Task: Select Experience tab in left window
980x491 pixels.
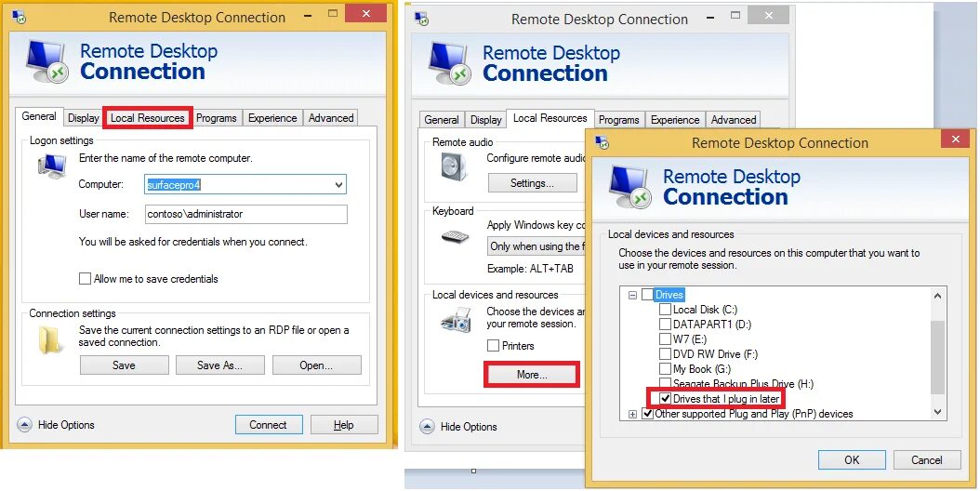Action: 272,117
